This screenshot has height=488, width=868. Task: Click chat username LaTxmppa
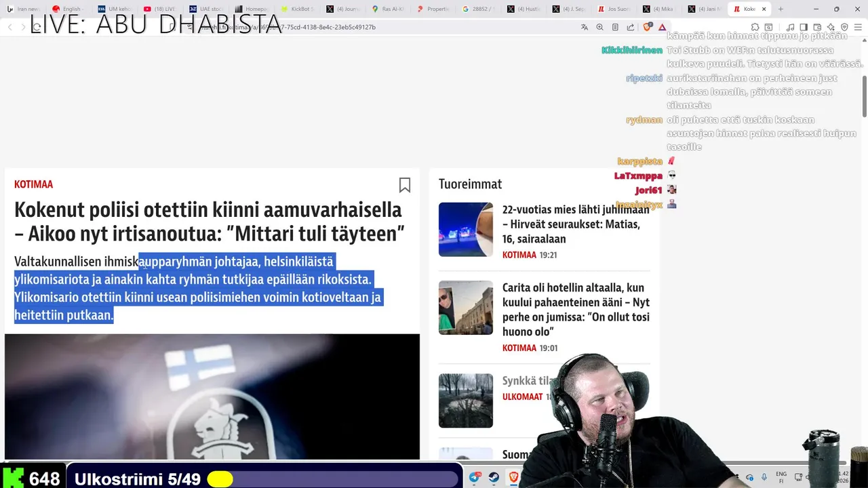pyautogui.click(x=638, y=176)
